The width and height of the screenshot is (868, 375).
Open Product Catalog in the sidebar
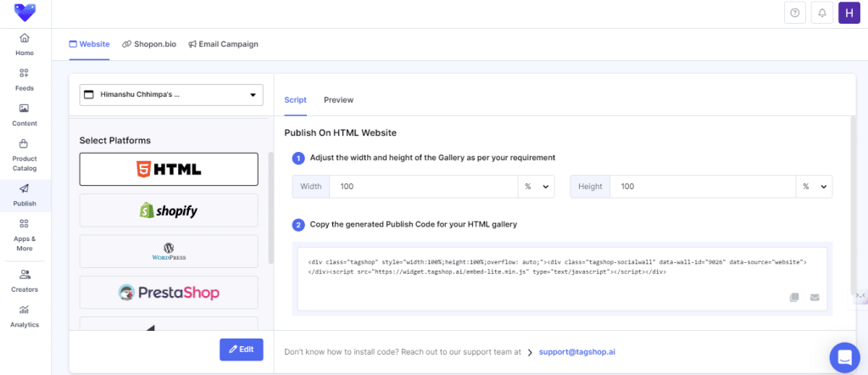point(25,153)
